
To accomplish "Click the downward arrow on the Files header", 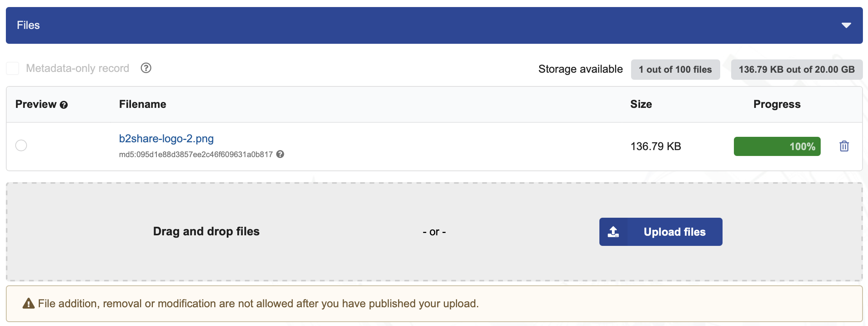I will pos(846,25).
